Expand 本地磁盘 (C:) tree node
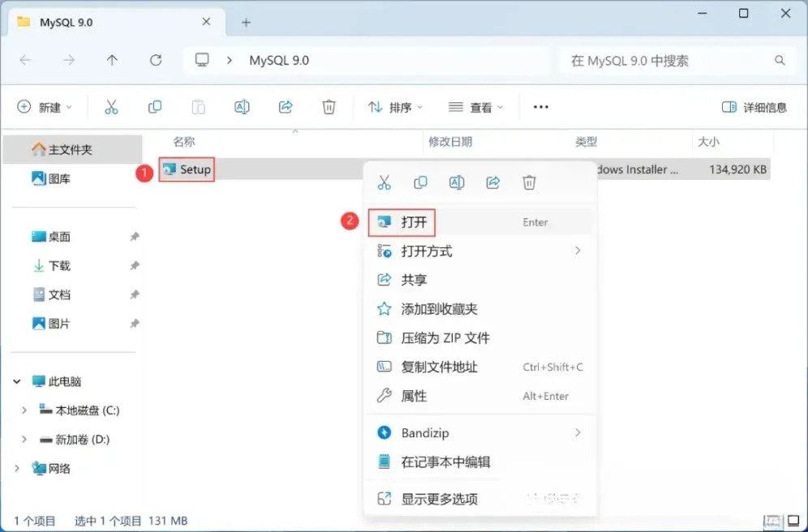808x532 pixels. point(24,410)
